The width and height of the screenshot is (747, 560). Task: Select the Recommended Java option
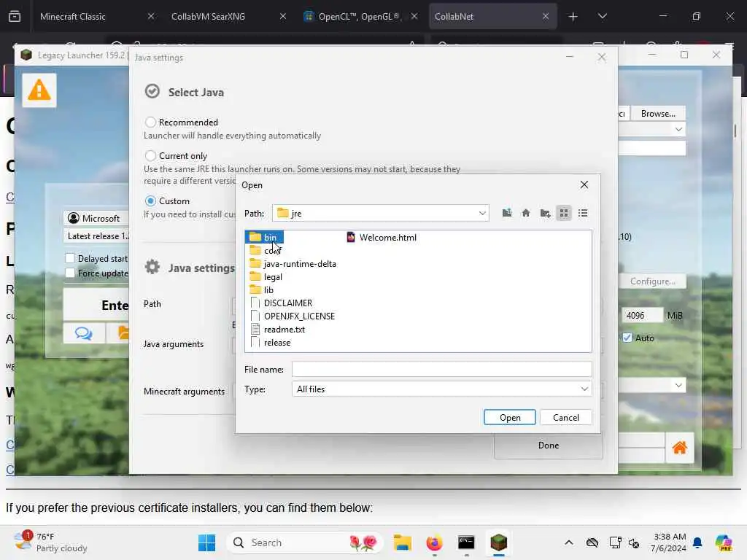pyautogui.click(x=150, y=122)
